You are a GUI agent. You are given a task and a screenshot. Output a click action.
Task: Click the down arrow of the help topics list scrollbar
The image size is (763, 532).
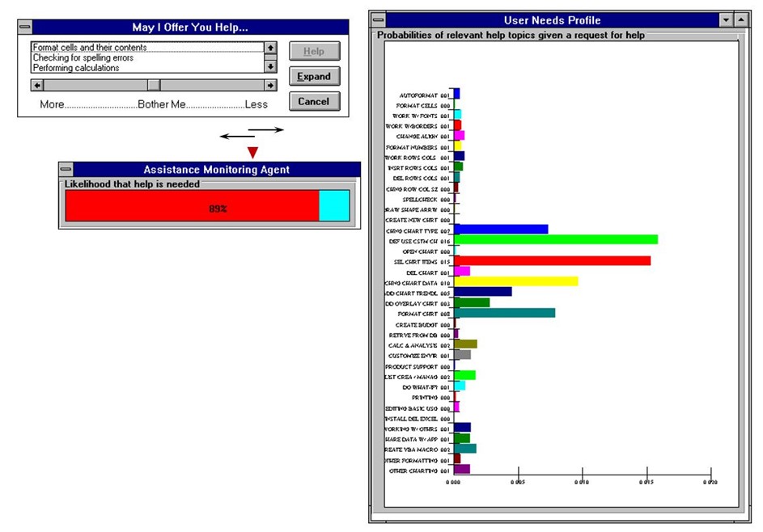coord(271,66)
